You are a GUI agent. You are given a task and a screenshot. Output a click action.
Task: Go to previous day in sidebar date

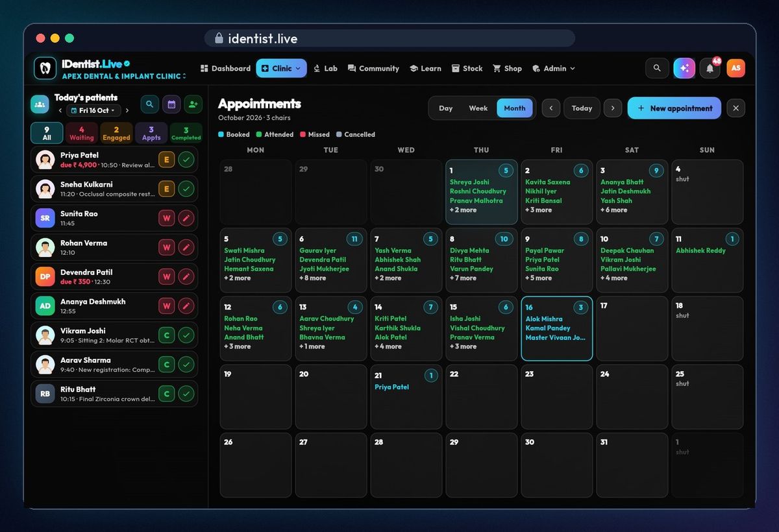60,111
